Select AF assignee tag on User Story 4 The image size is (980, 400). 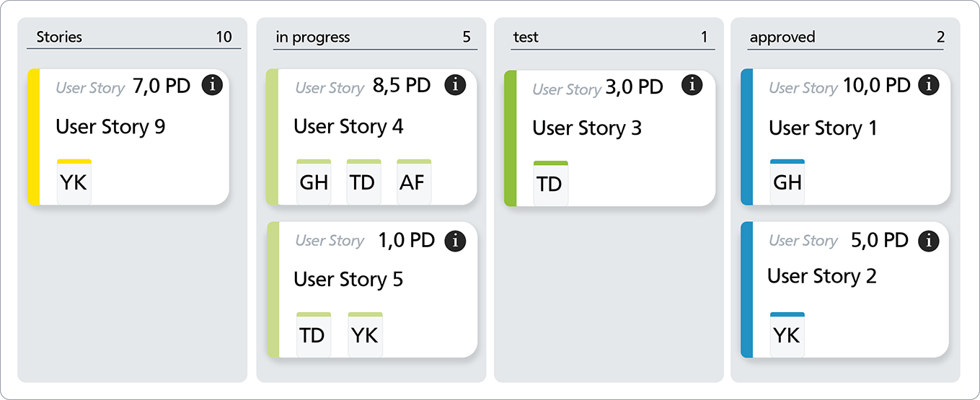pyautogui.click(x=414, y=182)
